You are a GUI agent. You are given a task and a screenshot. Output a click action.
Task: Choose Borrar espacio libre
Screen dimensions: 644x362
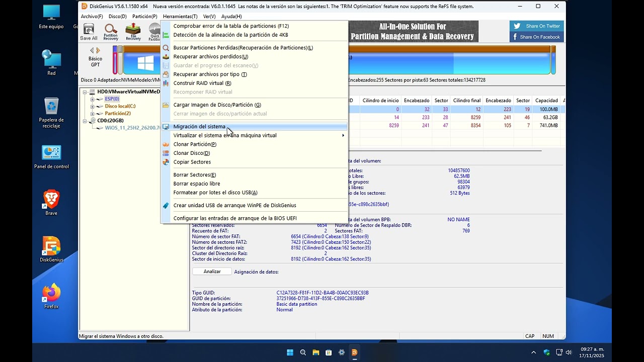[x=254, y=184]
